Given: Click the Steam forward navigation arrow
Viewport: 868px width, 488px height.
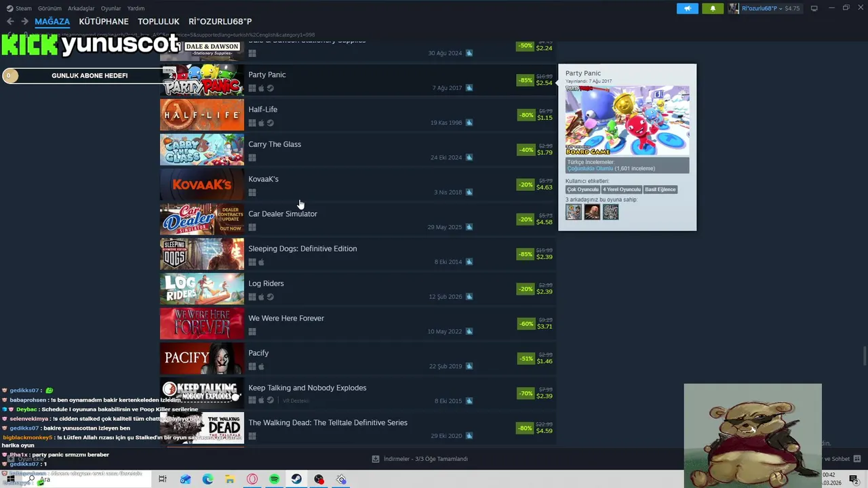Looking at the screenshot, I should tap(24, 22).
